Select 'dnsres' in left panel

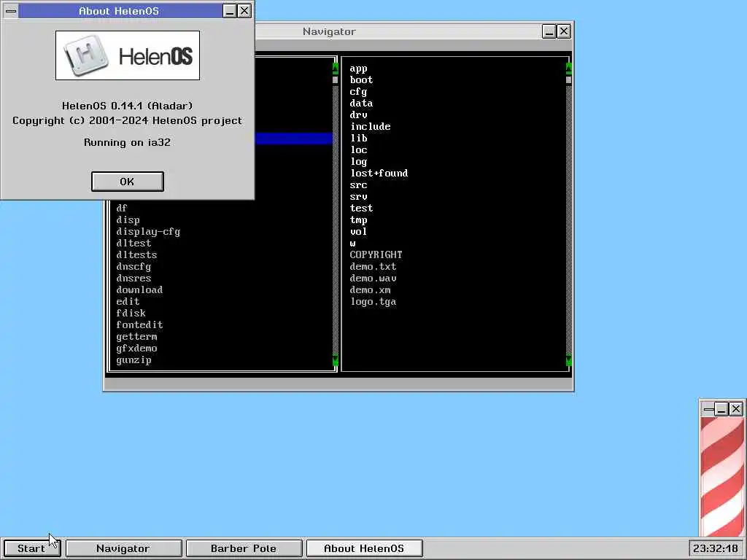133,279
